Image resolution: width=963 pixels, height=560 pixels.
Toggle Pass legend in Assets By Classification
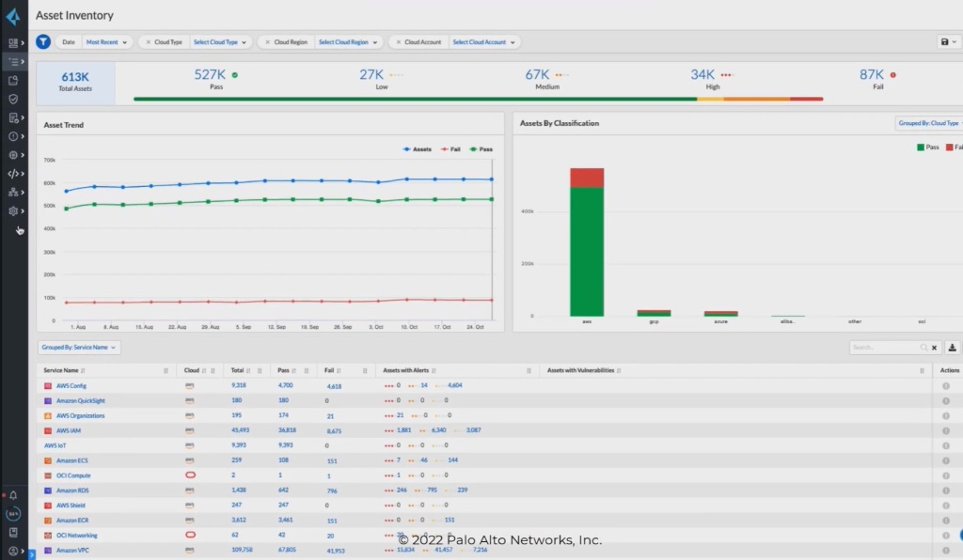(x=927, y=148)
